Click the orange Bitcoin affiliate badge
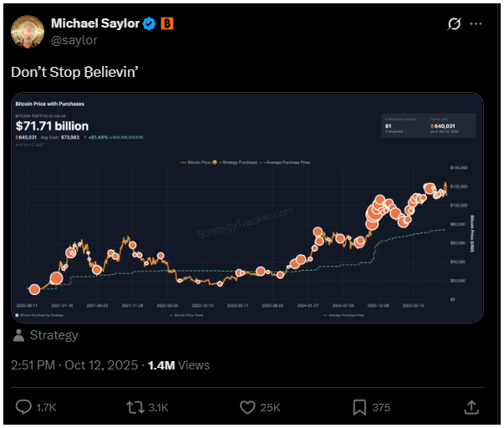This screenshot has height=428, width=504. tap(167, 23)
